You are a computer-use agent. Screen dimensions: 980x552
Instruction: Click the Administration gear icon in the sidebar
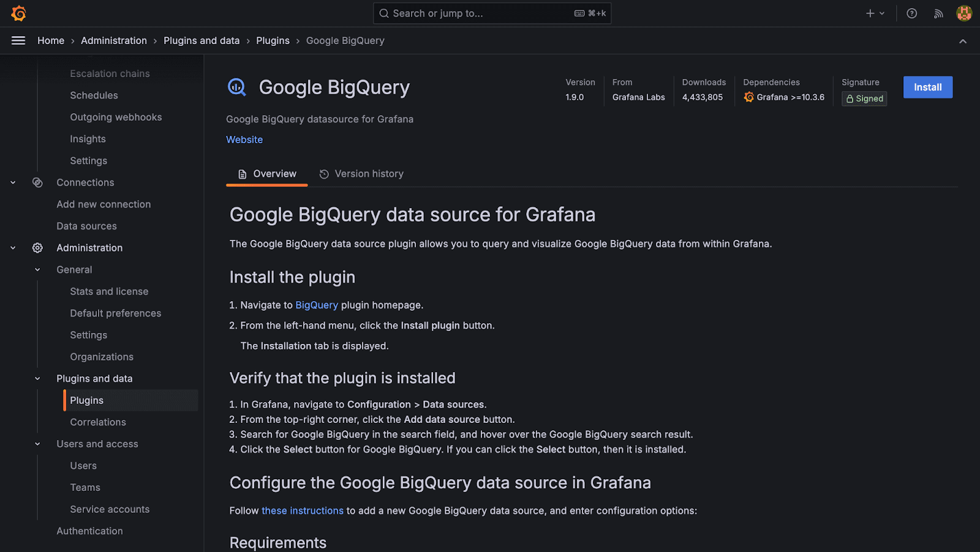37,247
